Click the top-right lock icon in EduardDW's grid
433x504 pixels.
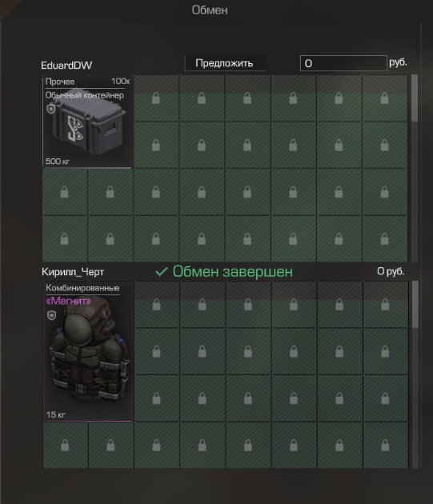[384, 98]
